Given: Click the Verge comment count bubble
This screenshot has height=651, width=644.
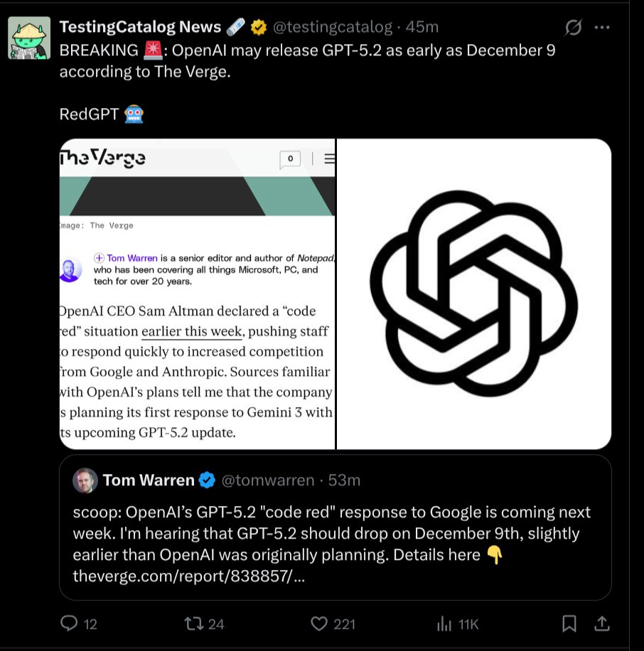Looking at the screenshot, I should coord(290,159).
